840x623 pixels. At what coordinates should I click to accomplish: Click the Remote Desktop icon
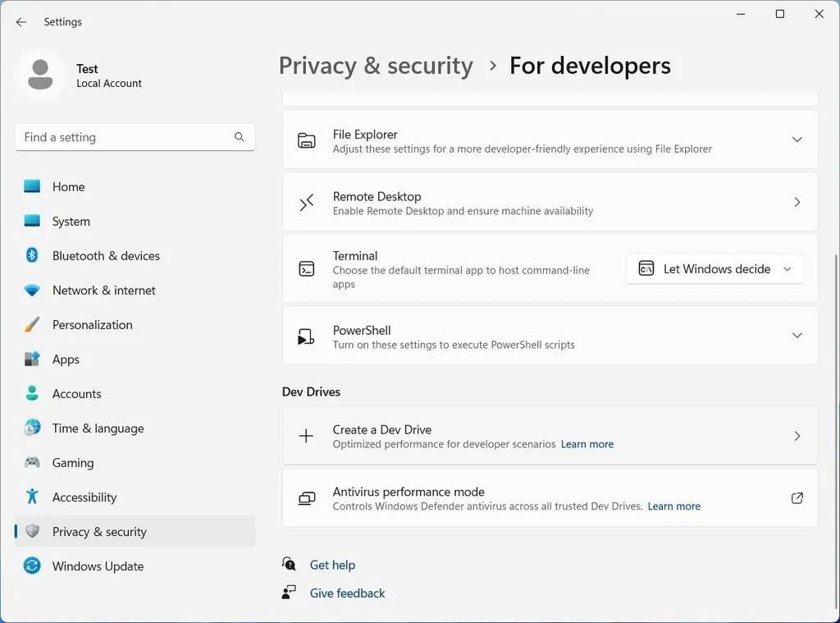point(306,201)
